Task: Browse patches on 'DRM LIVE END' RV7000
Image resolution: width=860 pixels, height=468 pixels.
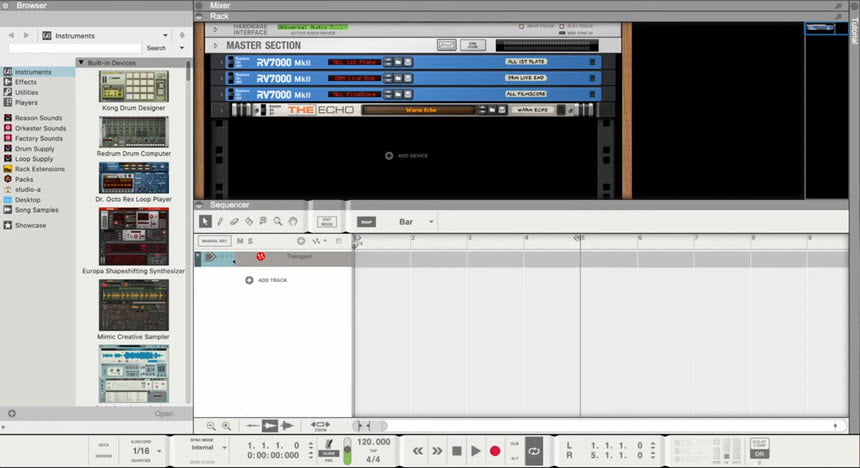Action: click(x=398, y=78)
